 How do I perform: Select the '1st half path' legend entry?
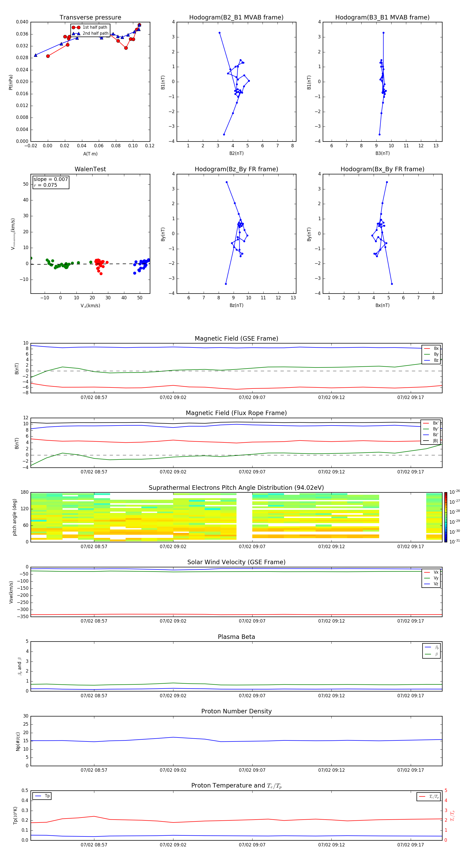click(x=90, y=27)
